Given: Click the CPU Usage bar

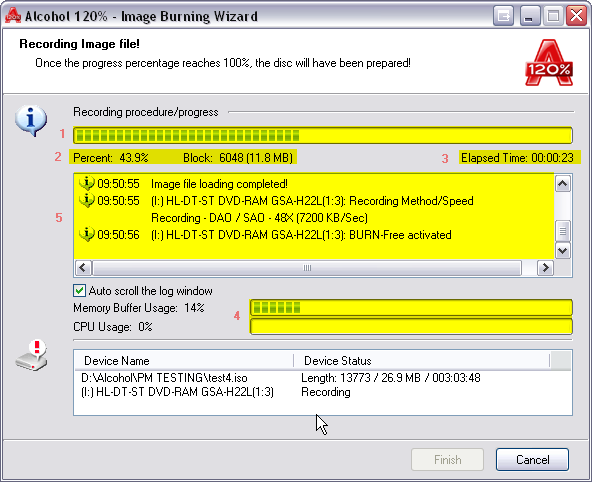Looking at the screenshot, I should (411, 326).
